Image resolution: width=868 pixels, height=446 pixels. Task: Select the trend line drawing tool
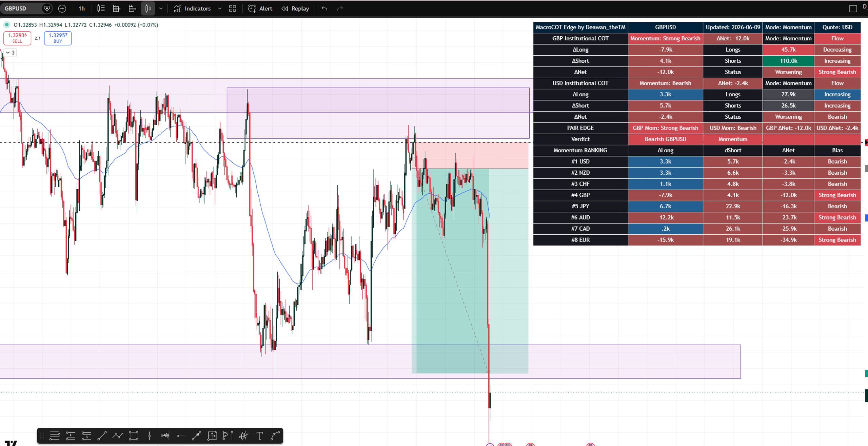tap(102, 435)
